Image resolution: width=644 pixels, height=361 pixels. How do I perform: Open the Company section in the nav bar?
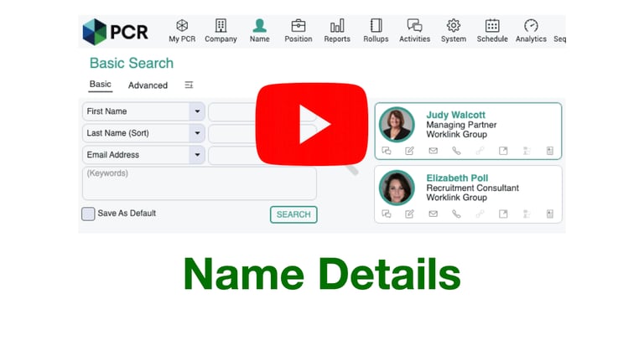[x=221, y=31]
